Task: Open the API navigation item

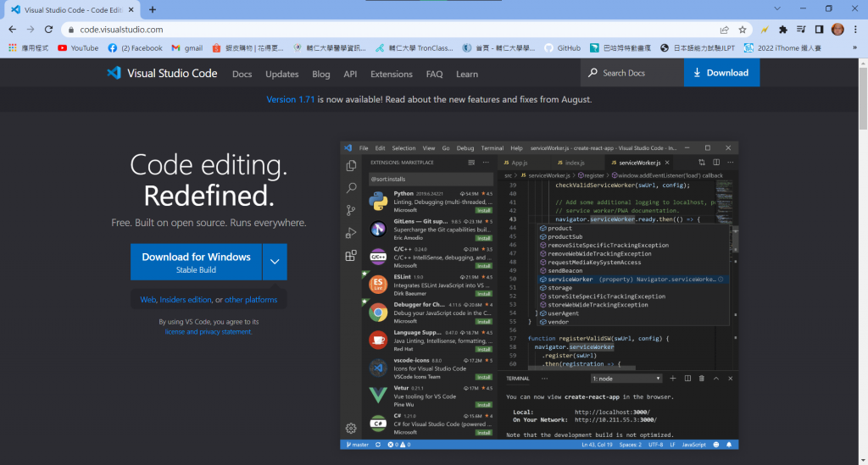Action: coord(350,74)
